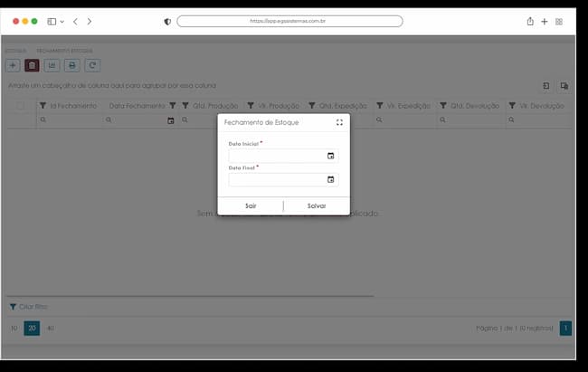Open filter funnel for Data Fechamento column
Viewport: 588px width, 372px height.
[x=173, y=106]
